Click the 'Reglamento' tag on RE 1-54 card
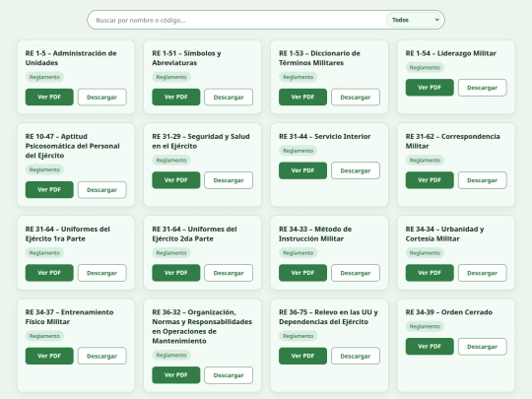 pos(425,68)
